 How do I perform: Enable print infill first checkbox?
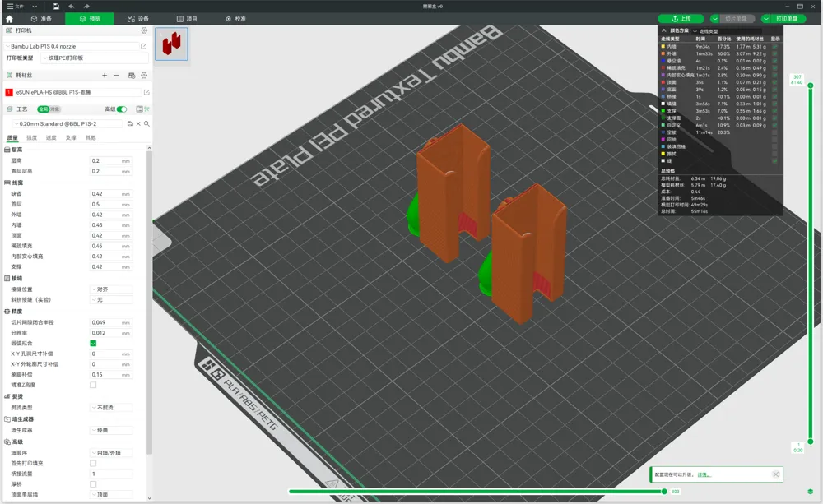(93, 464)
